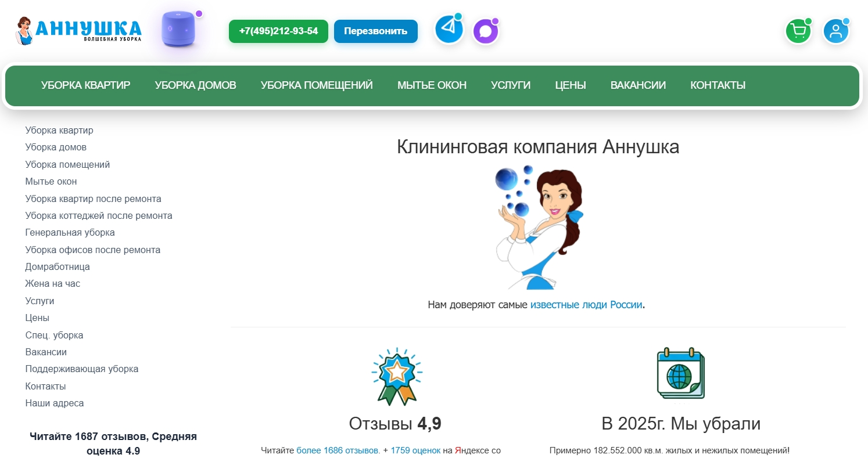Open sidebar link Услуги

click(40, 301)
